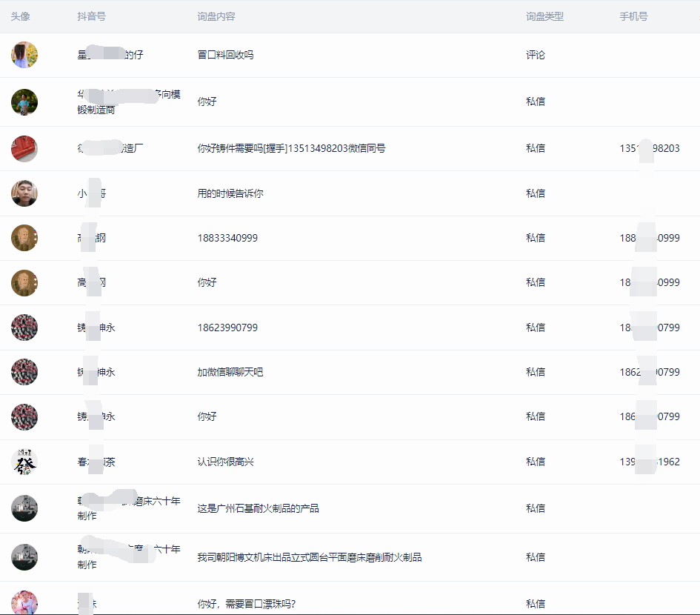Open the avatar beside "你好，需要冒口漂珠吗?"
This screenshot has height=615, width=700.
(24, 602)
